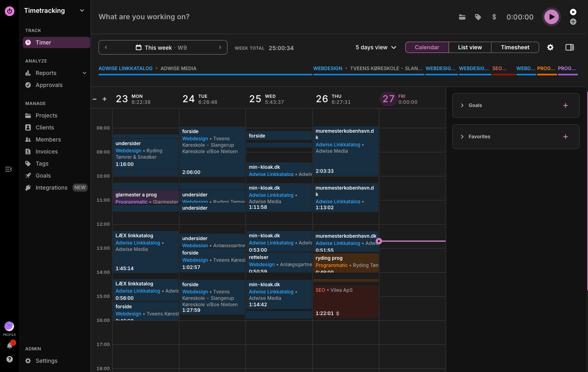The width and height of the screenshot is (588, 372).
Task: Go to the next week arrow
Action: (x=220, y=47)
